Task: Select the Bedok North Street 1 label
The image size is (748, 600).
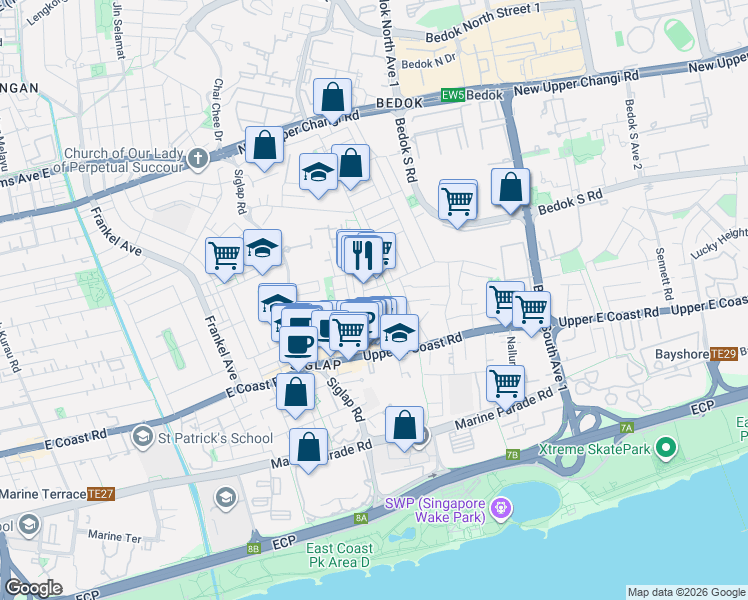Action: 483,22
